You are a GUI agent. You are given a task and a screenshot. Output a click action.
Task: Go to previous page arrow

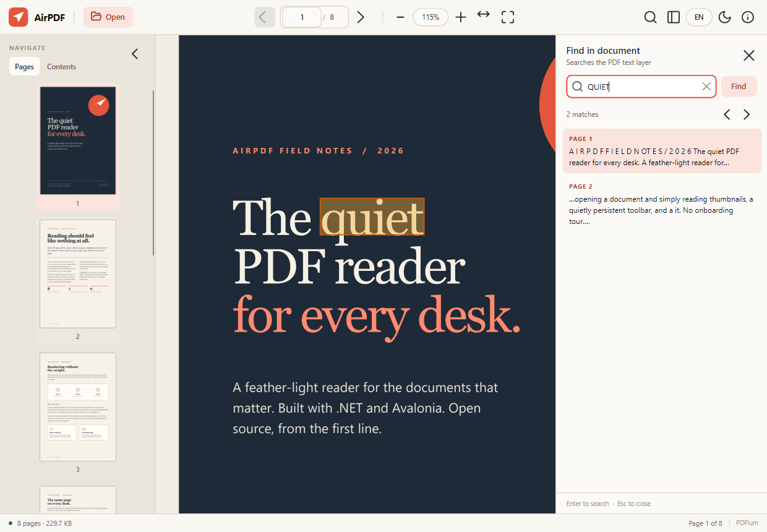[x=265, y=17]
